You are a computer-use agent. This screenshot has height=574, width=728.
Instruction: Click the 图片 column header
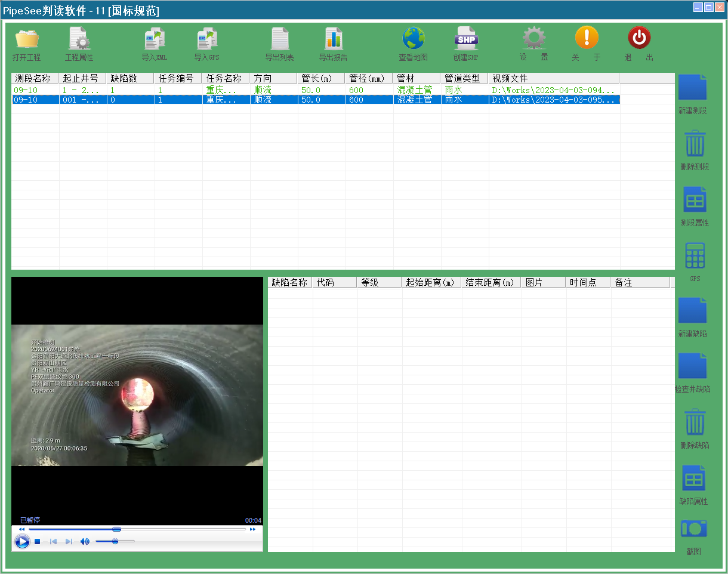[x=544, y=282]
